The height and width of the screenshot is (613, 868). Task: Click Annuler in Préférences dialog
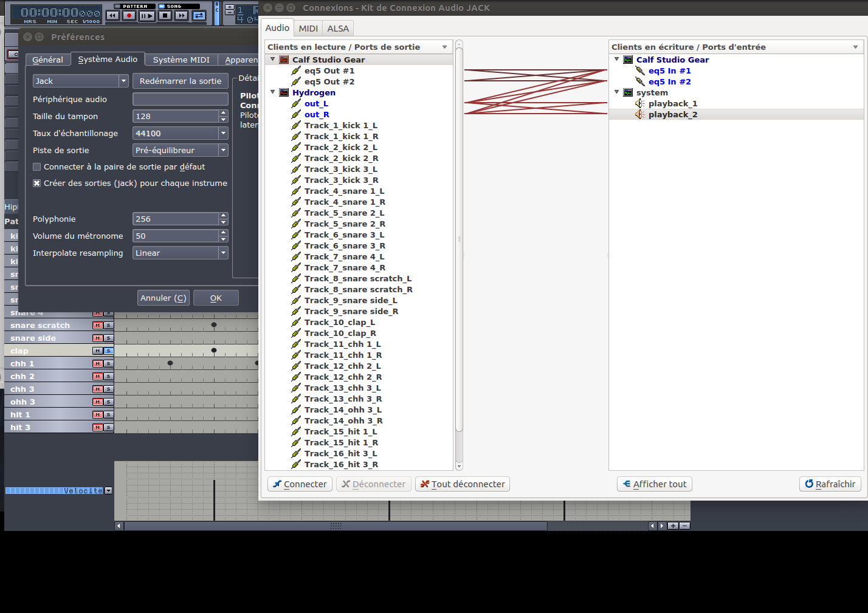point(164,298)
